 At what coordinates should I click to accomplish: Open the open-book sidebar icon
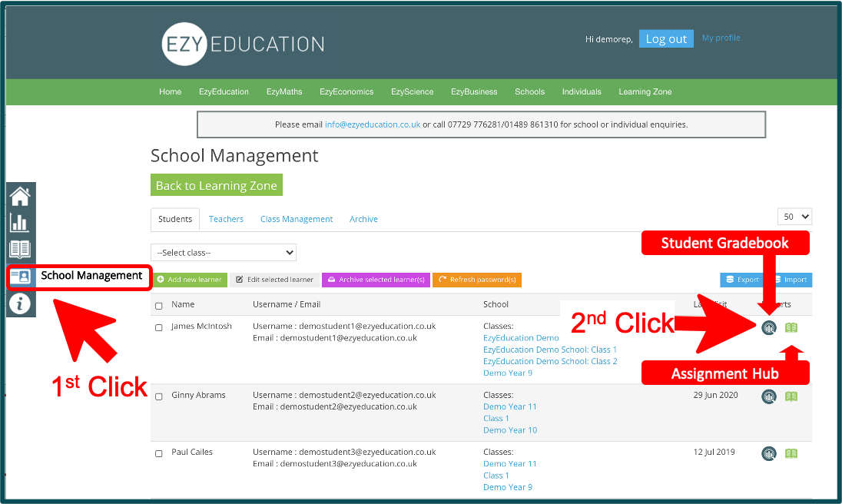tap(20, 249)
